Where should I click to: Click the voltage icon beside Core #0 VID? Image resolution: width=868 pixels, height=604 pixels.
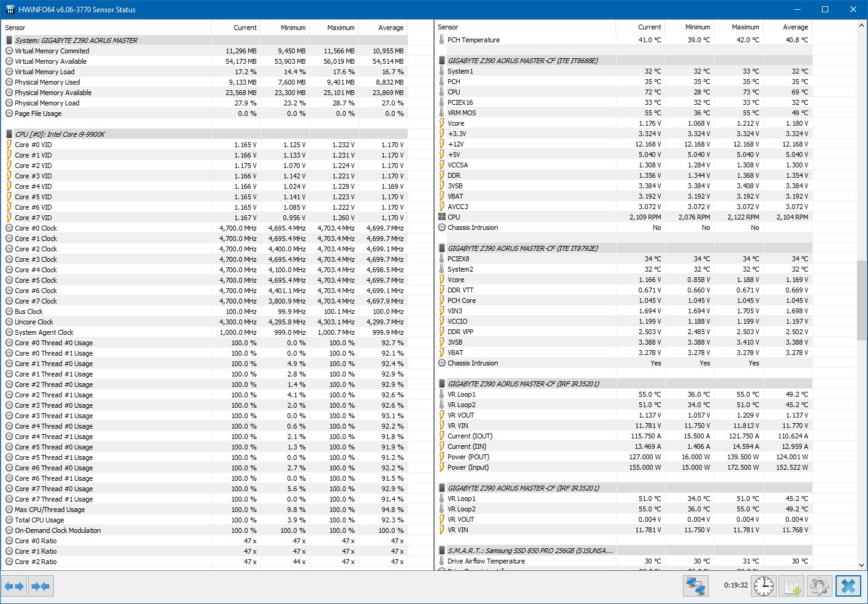click(9, 145)
